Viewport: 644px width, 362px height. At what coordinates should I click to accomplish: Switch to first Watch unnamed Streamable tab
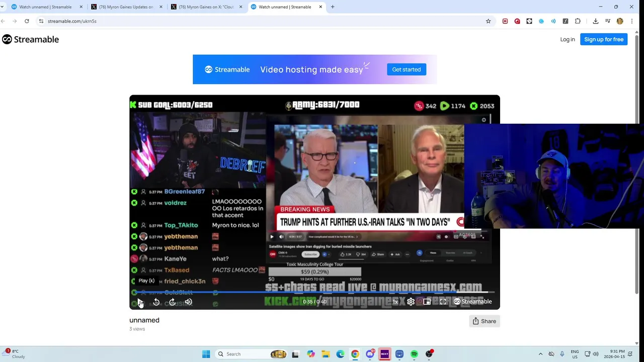coord(45,7)
